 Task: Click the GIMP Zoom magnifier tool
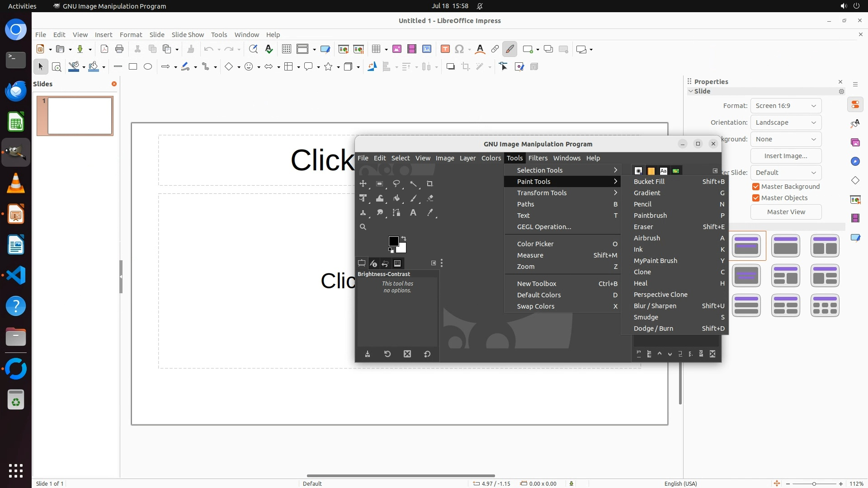tap(363, 227)
